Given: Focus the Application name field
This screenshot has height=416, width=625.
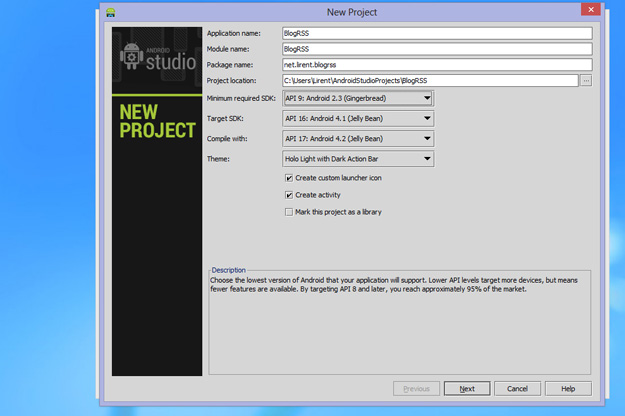Looking at the screenshot, I should tap(437, 33).
